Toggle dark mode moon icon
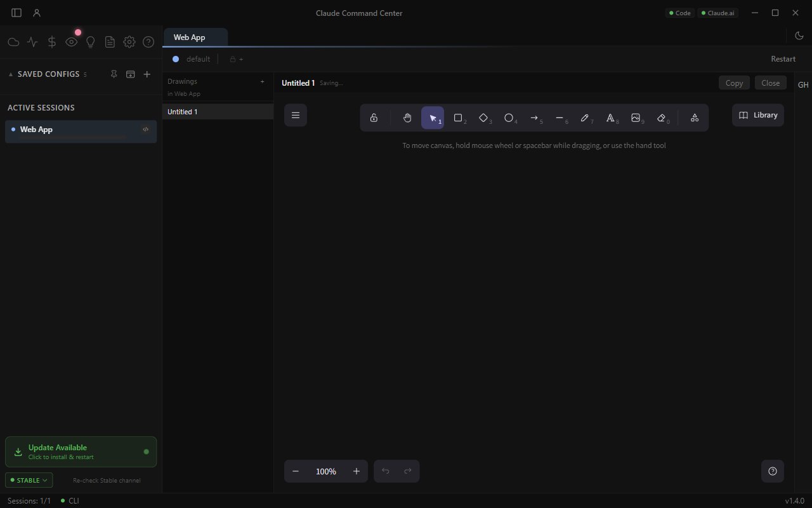The width and height of the screenshot is (812, 508). [799, 36]
